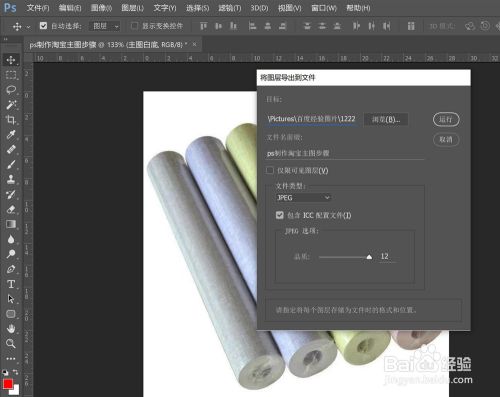Open the JPEG file type dropdown
Screen dimensions: 500x397
(x=303, y=198)
